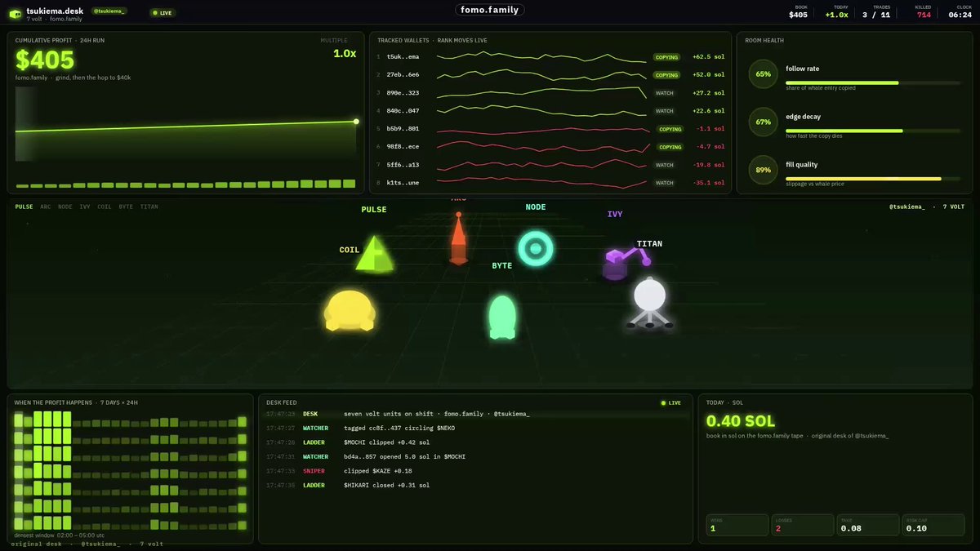The height and width of the screenshot is (551, 980).
Task: Select wallet row 840c..047
Action: [x=550, y=111]
